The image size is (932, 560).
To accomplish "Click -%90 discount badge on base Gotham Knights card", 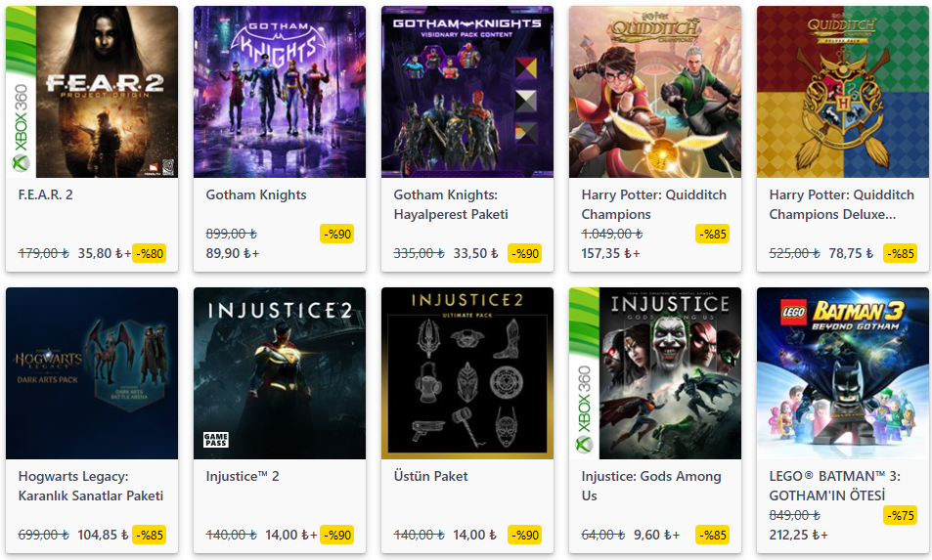I will (336, 234).
